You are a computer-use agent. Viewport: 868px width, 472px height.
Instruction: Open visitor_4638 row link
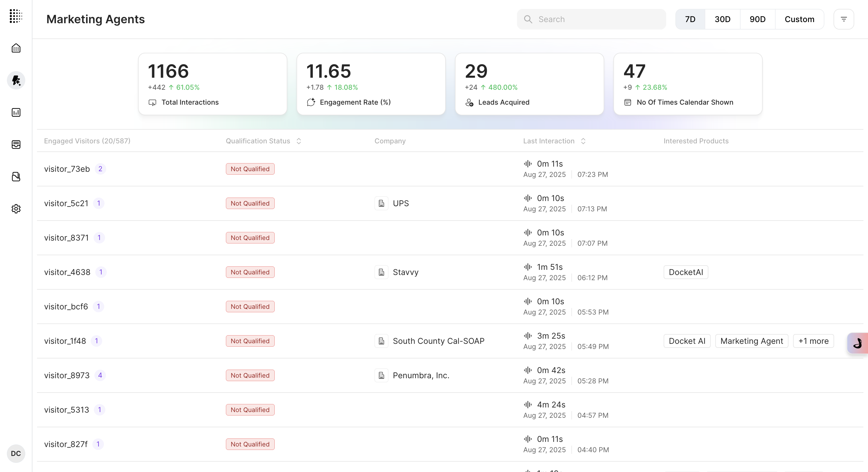pyautogui.click(x=67, y=272)
